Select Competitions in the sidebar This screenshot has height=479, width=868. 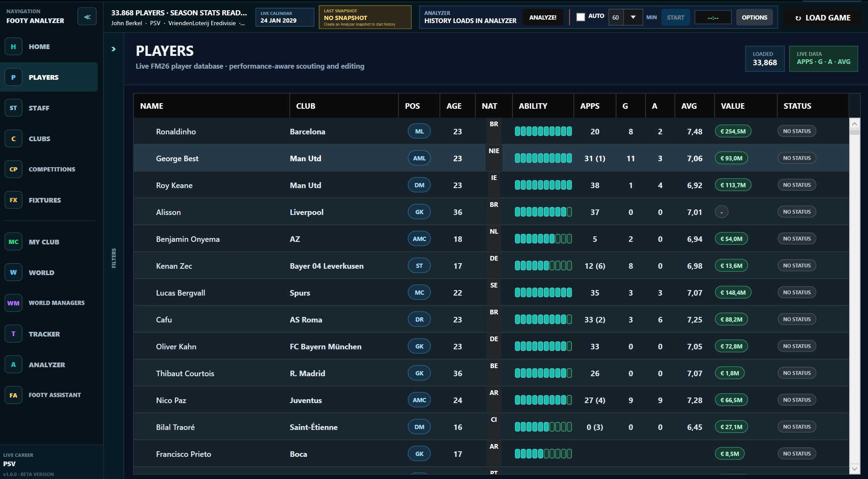tap(49, 169)
